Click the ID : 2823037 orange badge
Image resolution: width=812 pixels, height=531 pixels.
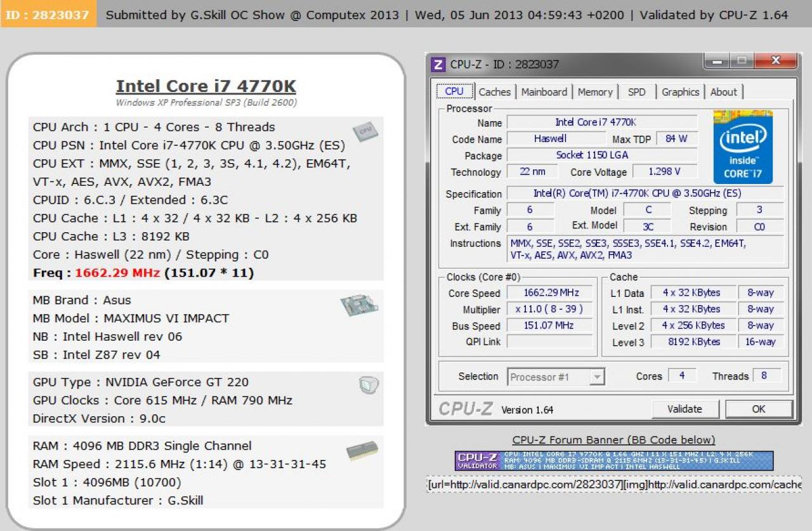point(48,15)
